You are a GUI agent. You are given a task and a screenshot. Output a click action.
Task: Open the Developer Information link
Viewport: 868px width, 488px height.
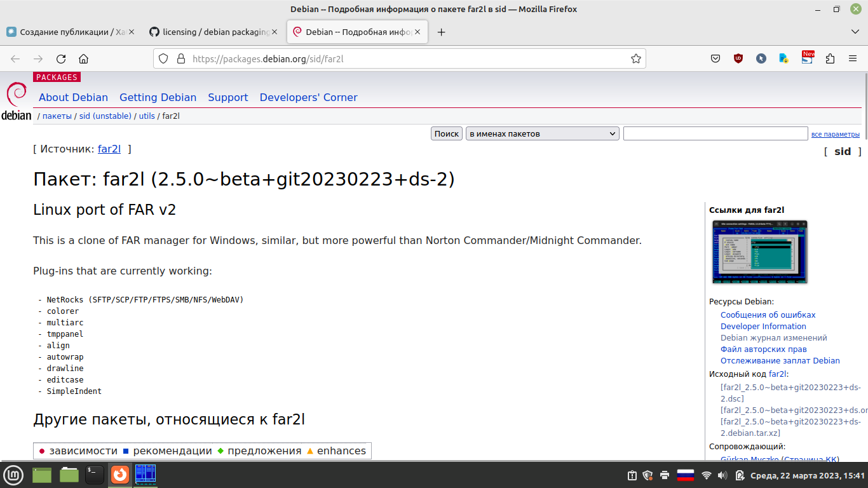[763, 326]
